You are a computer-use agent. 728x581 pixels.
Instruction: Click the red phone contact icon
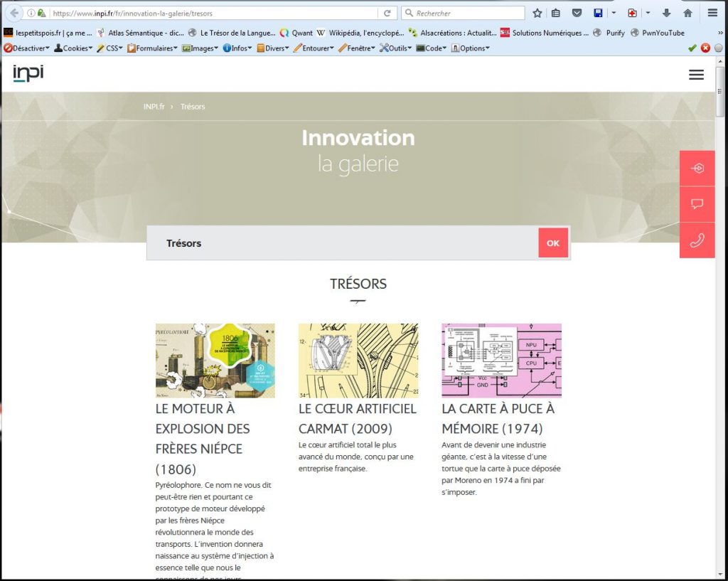(x=697, y=240)
